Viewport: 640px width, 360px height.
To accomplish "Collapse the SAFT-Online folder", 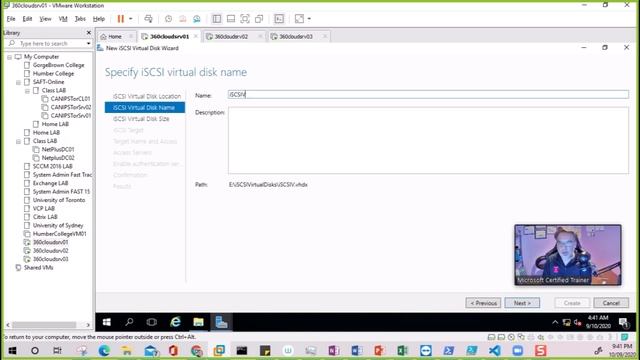I will pyautogui.click(x=18, y=82).
